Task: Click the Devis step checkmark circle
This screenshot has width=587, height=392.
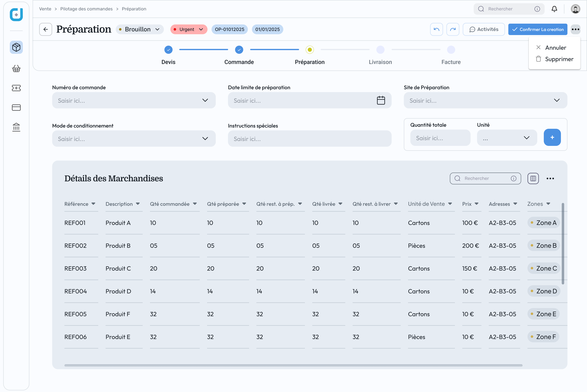Action: point(168,50)
